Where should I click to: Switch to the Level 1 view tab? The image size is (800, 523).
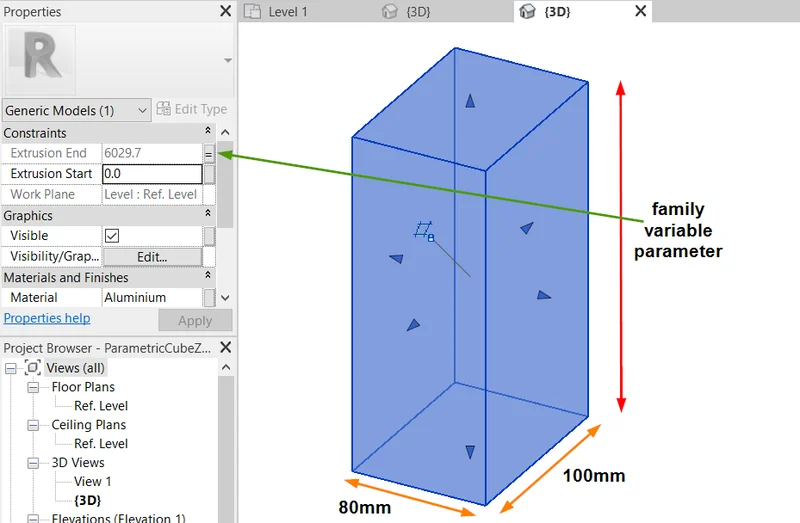tap(288, 11)
